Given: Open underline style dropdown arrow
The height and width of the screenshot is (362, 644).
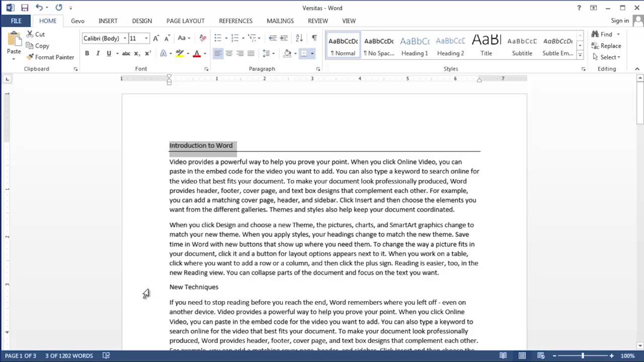Looking at the screenshot, I should point(117,53).
